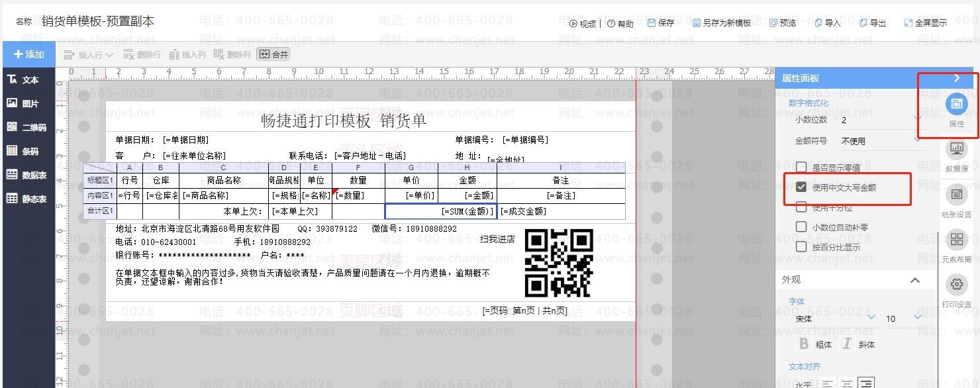Collapse the 属性面板 with arrow
980x388 pixels.
[957, 78]
